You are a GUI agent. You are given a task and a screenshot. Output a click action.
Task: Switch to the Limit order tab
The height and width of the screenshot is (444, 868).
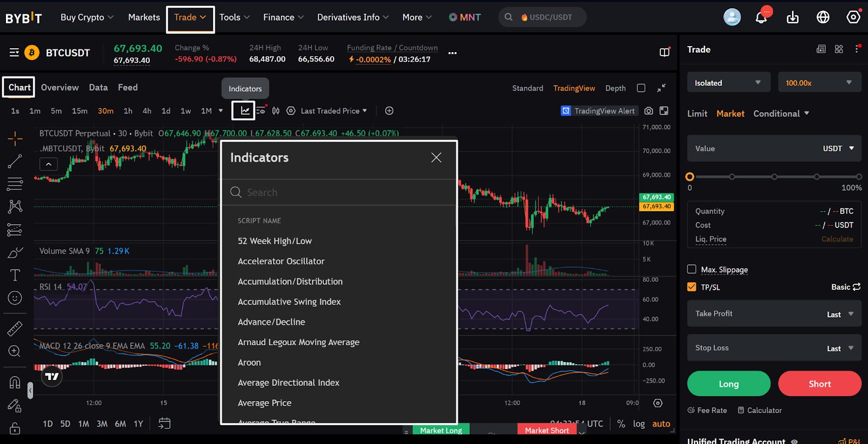pyautogui.click(x=697, y=113)
